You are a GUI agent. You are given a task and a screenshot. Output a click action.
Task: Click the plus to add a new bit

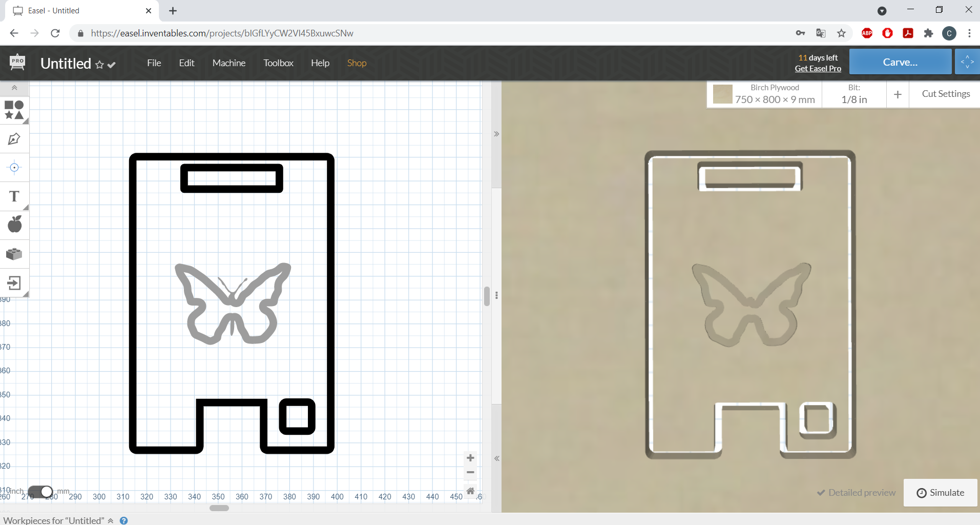pos(898,94)
